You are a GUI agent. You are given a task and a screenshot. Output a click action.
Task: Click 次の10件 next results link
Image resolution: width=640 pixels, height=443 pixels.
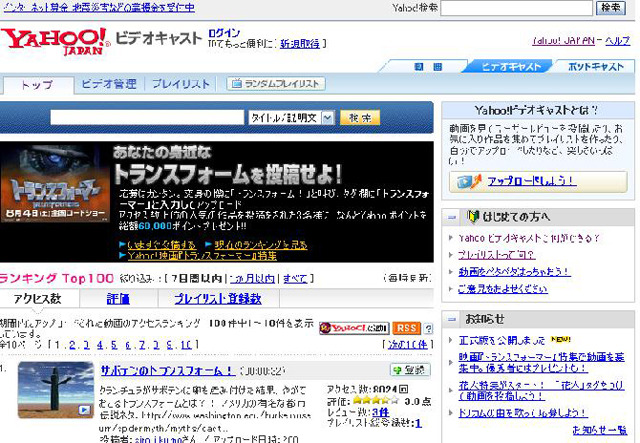click(408, 345)
